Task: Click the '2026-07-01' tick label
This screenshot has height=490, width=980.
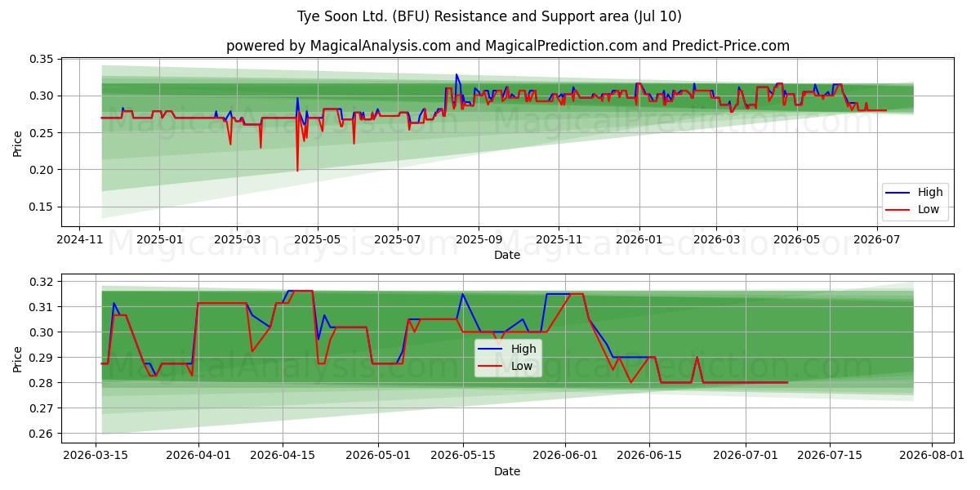Action: (746, 457)
